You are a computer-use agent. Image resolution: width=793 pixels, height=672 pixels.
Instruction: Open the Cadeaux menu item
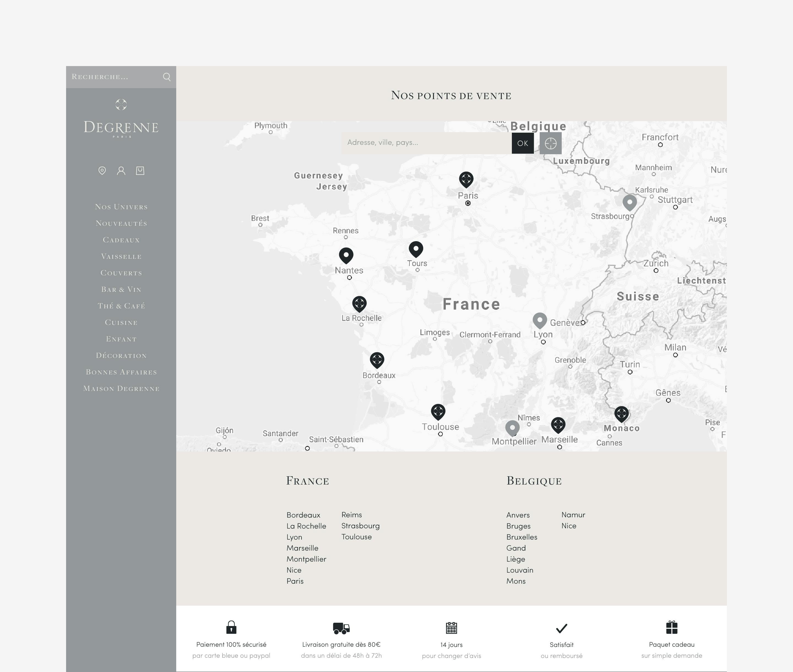click(121, 240)
